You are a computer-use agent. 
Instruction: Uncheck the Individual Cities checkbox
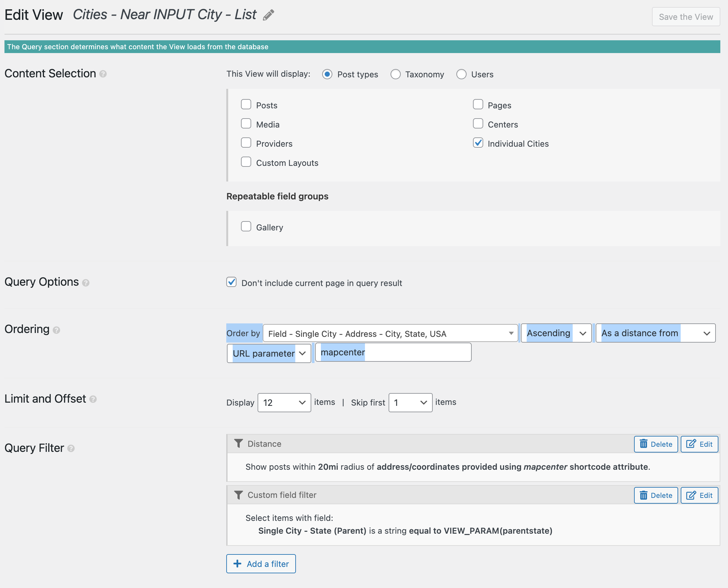coord(478,143)
